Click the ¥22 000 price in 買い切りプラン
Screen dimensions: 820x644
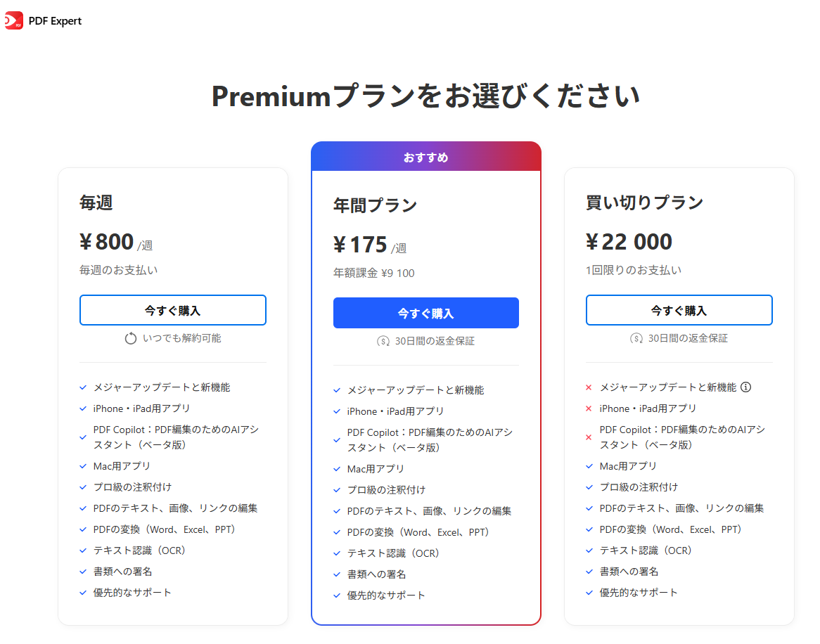[629, 242]
